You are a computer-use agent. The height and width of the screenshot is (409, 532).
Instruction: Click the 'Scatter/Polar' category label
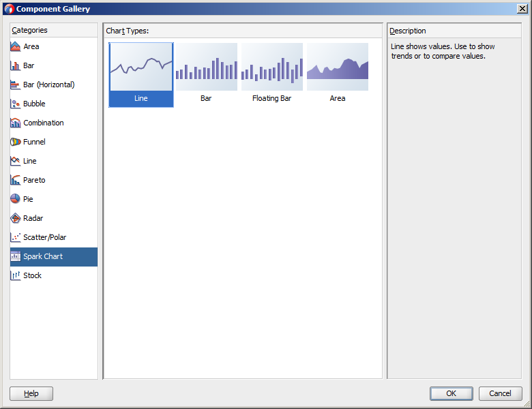point(45,237)
